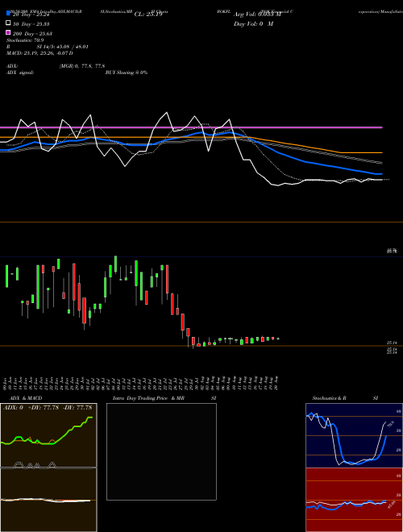
Task: Click the 'Stochastics & R SI' panel title
Action: (345, 398)
